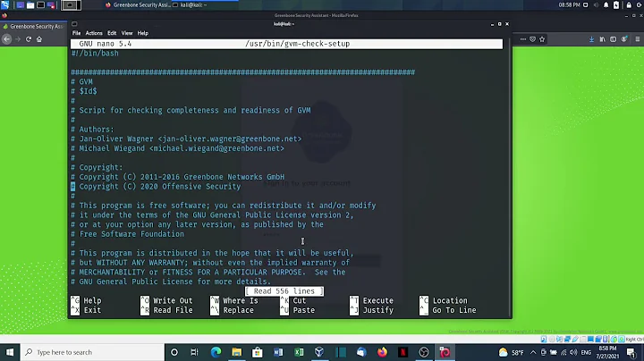Open the file manager icon in Kali panel
Viewport: 644px width, 361px height.
click(30, 5)
